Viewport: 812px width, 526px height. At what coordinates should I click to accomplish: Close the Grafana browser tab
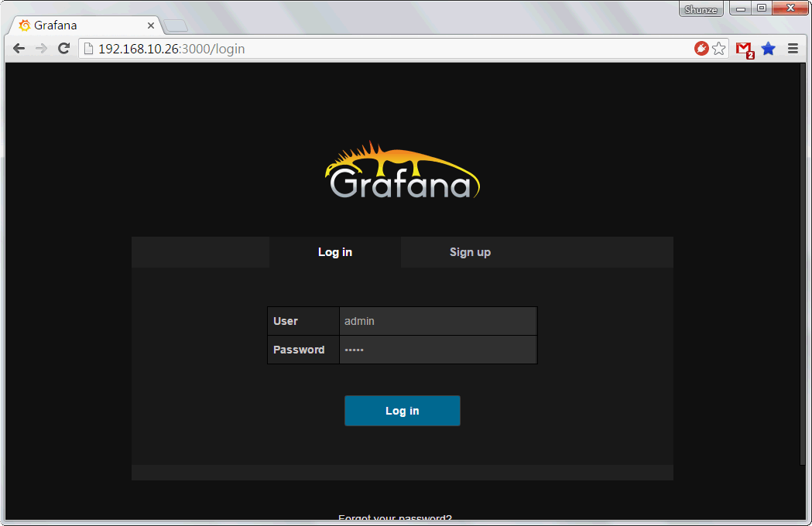pyautogui.click(x=151, y=26)
